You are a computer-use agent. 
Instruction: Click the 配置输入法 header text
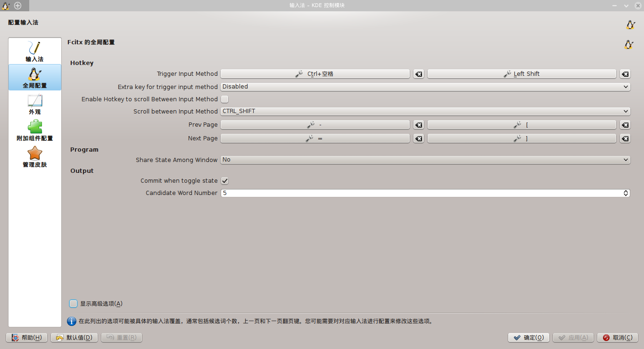point(23,23)
